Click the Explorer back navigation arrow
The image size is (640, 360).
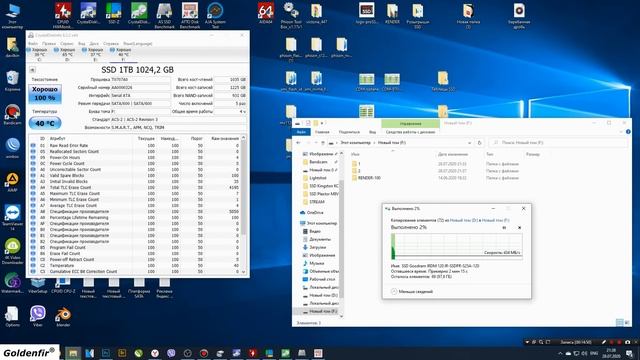pyautogui.click(x=298, y=143)
